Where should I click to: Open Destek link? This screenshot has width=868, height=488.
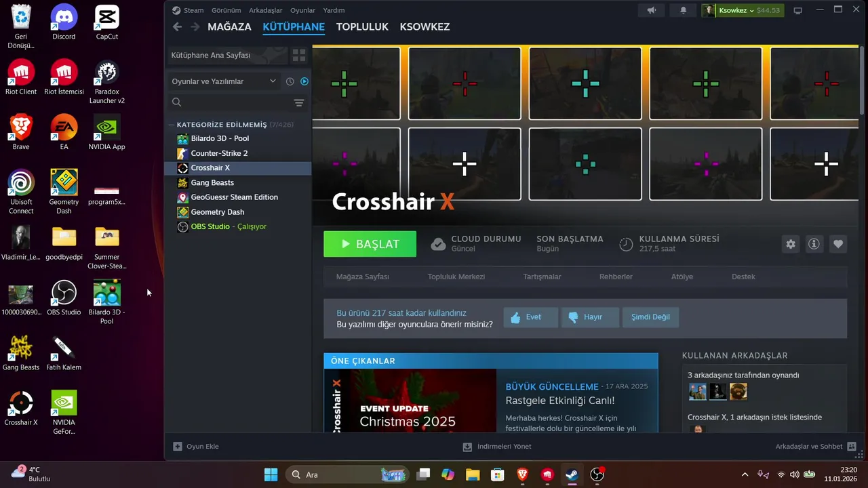click(743, 277)
